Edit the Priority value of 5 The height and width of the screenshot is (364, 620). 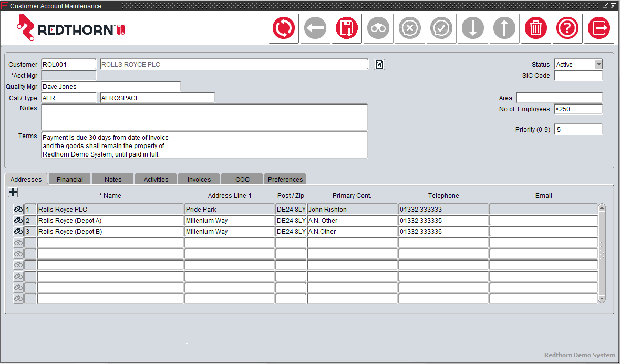[578, 129]
